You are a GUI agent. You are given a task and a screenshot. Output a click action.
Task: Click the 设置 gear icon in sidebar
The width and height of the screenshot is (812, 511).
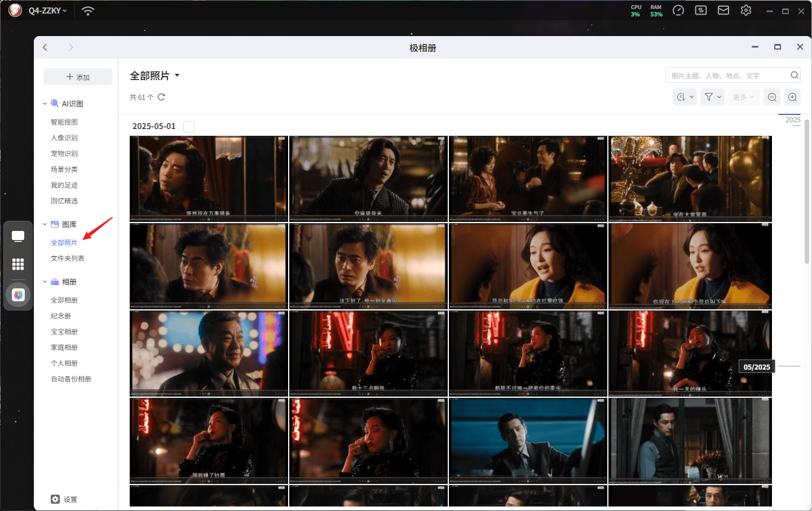(55, 499)
